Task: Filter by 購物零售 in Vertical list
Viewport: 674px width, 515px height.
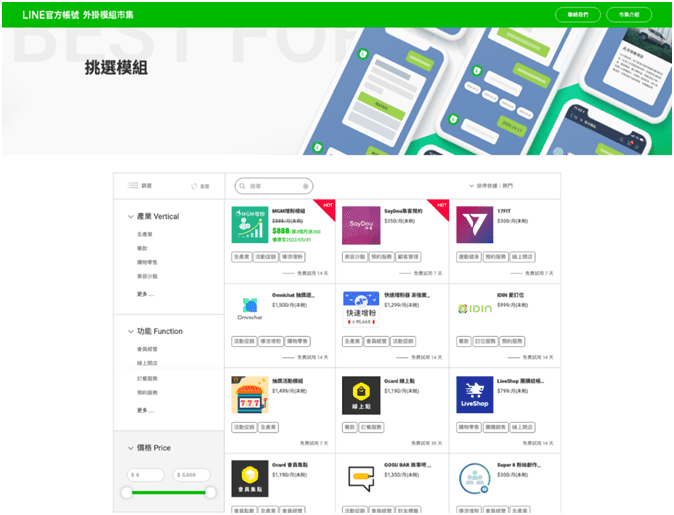Action: click(x=147, y=262)
